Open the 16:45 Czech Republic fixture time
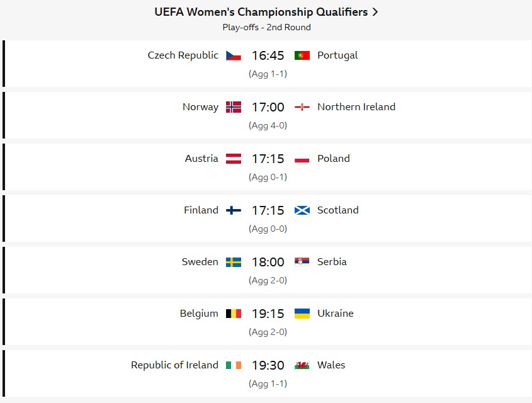532x403 pixels. click(x=268, y=55)
